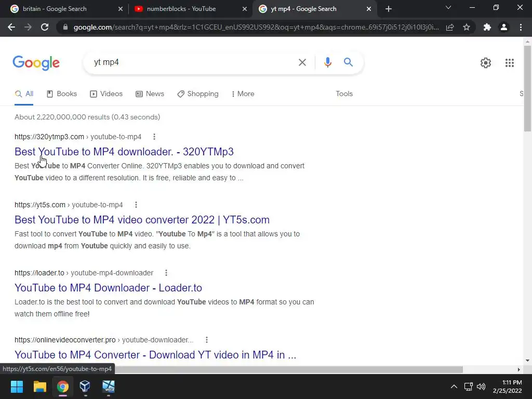
Task: Click the loader.to URL breadcrumb
Action: (x=84, y=273)
